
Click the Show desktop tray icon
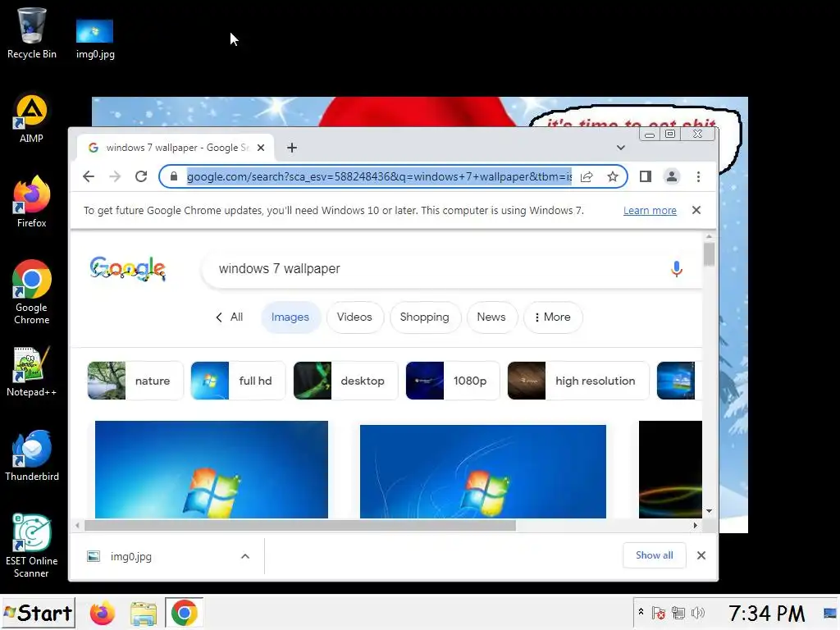[830, 613]
